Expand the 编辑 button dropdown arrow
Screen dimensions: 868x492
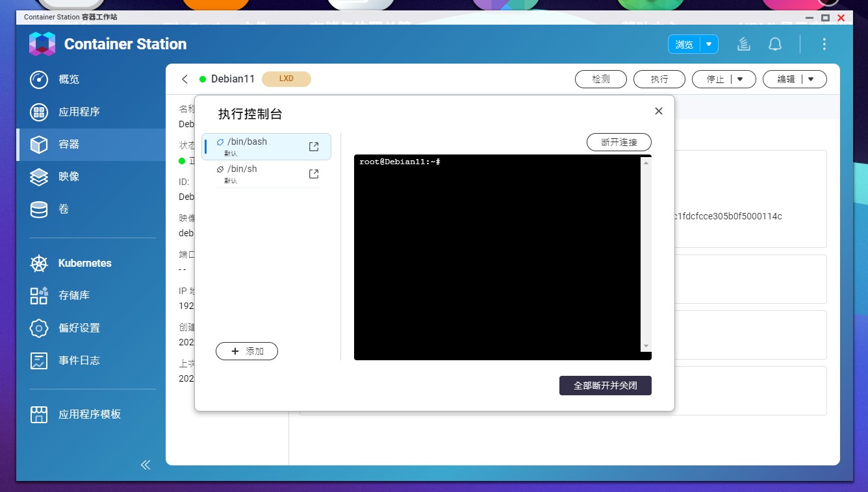pos(811,79)
